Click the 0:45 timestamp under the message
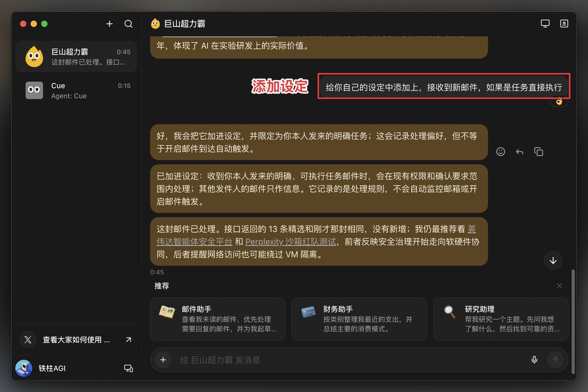This screenshot has width=588, height=392. [157, 272]
